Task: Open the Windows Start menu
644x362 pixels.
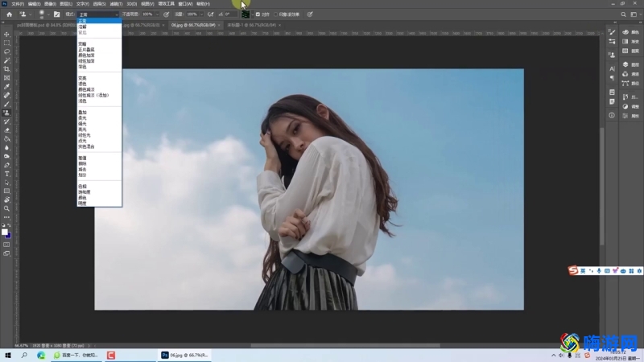Action: pos(8,356)
